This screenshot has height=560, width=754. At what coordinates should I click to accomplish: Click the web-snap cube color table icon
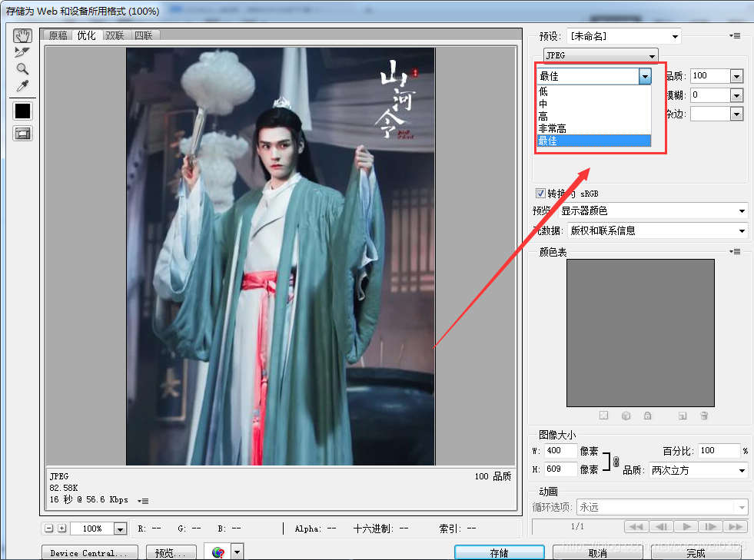click(x=626, y=416)
